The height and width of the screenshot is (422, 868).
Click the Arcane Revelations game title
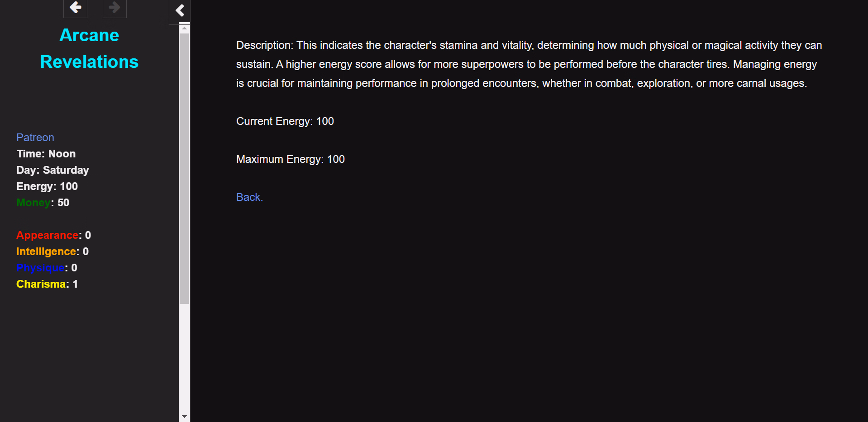click(89, 48)
